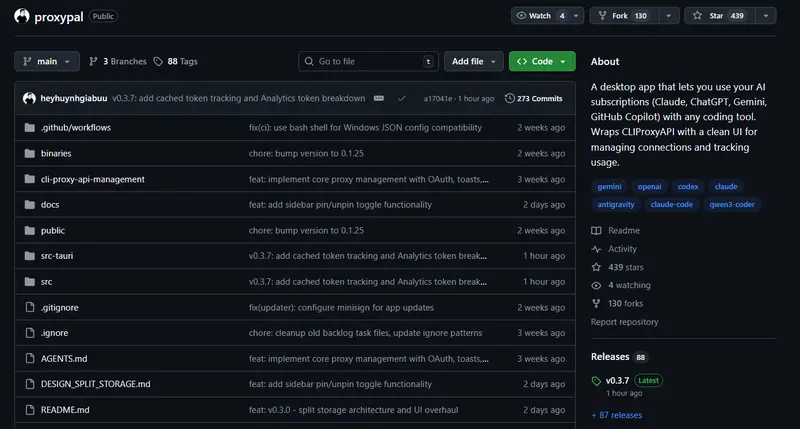Viewport: 800px width, 429px height.
Task: Open the src-tauri folder
Action: [56, 256]
